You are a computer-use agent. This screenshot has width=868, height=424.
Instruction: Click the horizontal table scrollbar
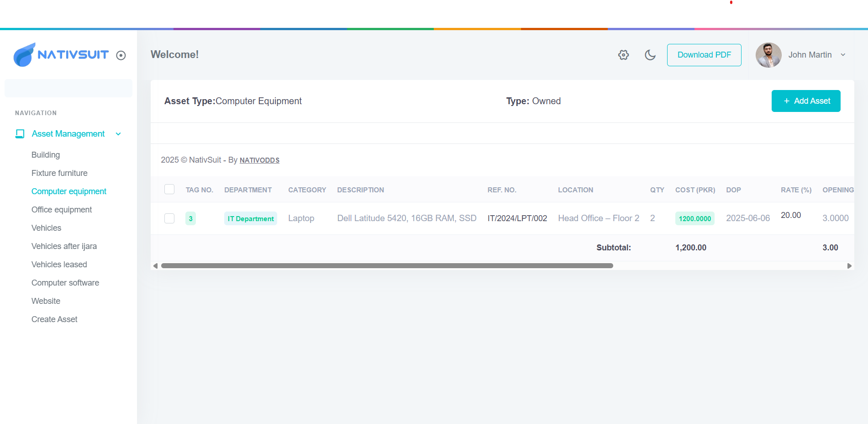coord(387,266)
